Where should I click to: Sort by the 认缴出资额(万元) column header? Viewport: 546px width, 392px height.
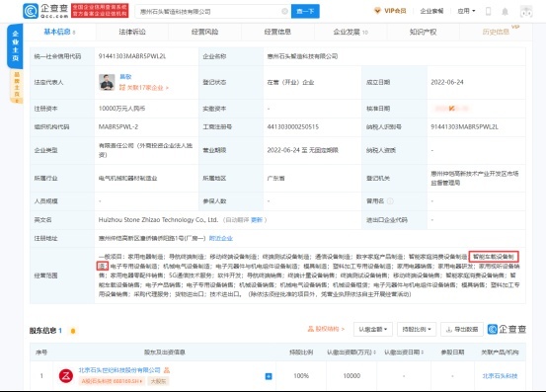tap(351, 353)
